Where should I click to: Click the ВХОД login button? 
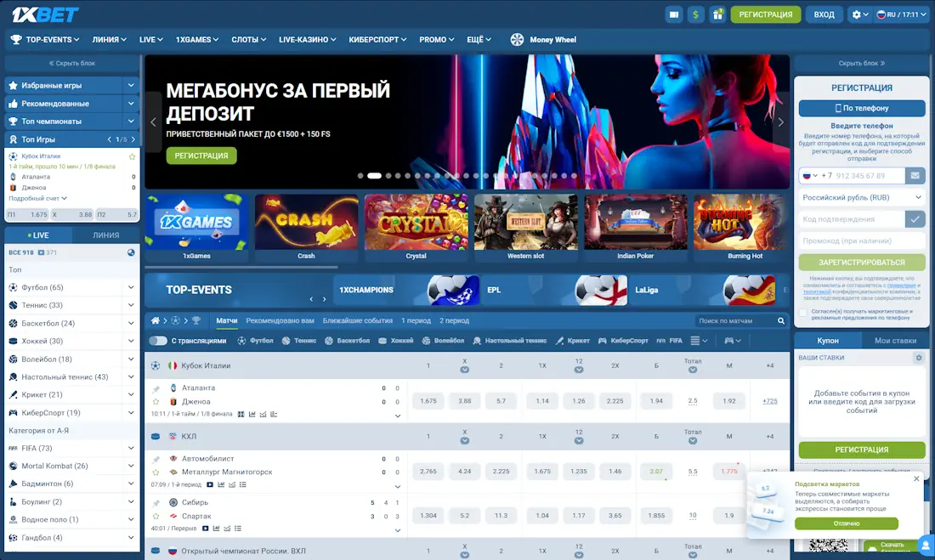click(824, 14)
